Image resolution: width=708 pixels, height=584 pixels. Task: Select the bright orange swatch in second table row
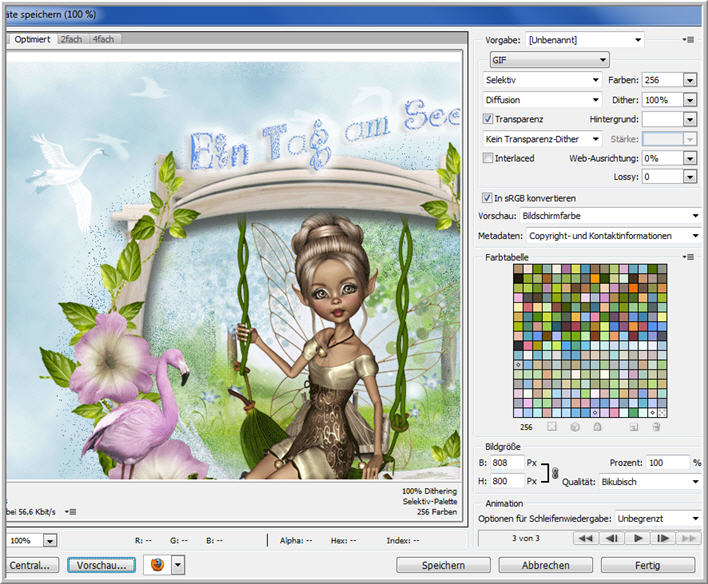click(x=595, y=278)
